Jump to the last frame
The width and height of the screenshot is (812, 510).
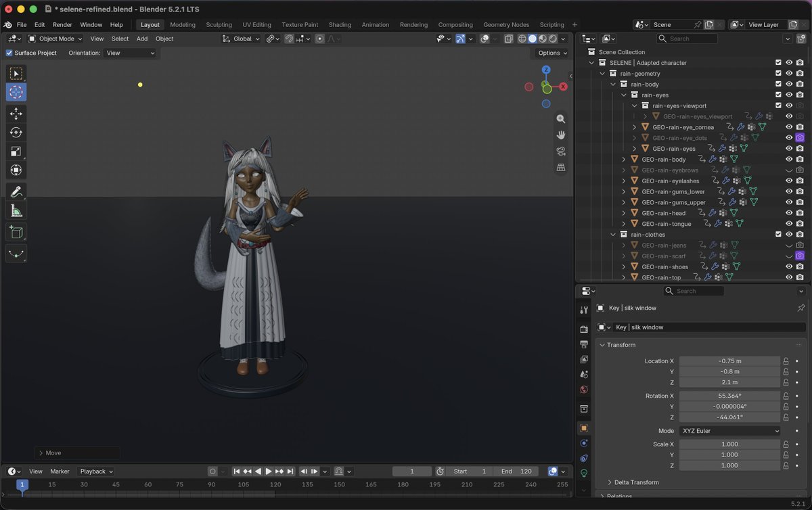290,471
